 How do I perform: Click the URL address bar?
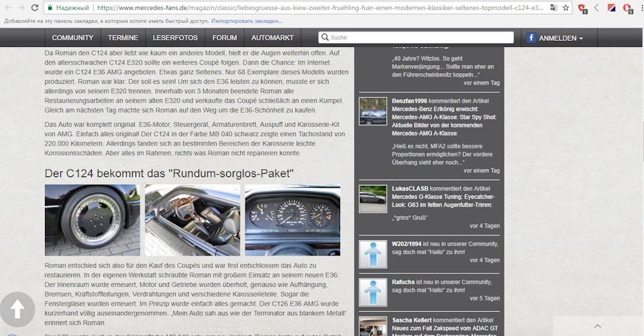[x=320, y=8]
